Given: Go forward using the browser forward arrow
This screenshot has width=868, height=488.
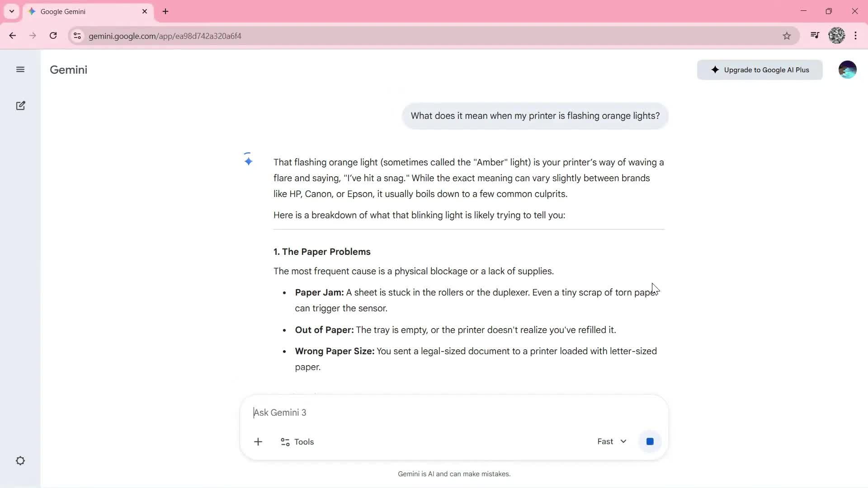Looking at the screenshot, I should [x=33, y=36].
